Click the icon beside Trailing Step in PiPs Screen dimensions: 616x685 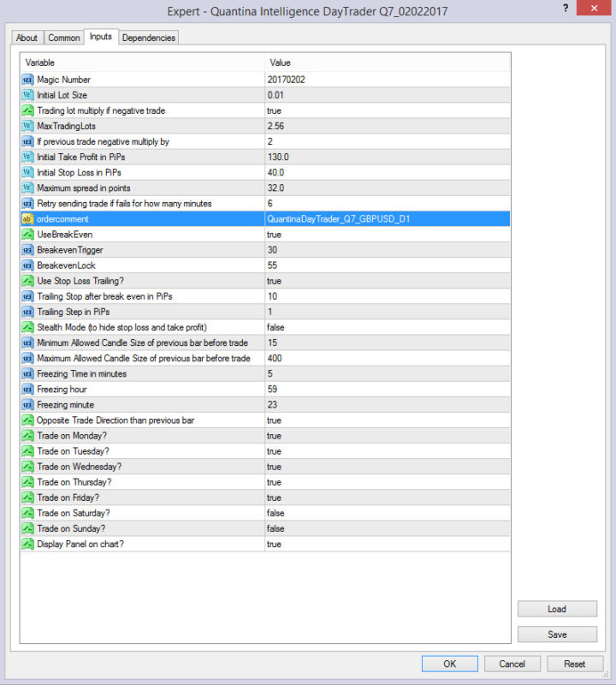coord(27,312)
